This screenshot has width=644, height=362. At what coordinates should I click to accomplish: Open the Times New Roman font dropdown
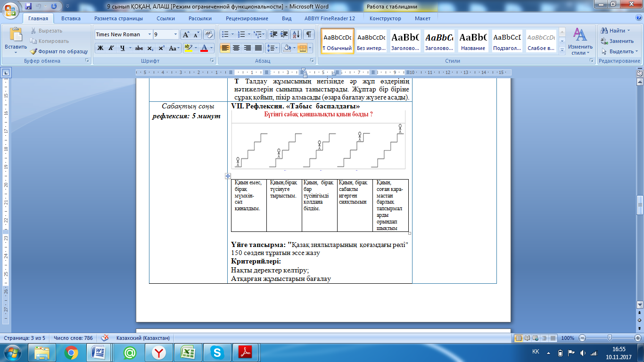(x=149, y=34)
